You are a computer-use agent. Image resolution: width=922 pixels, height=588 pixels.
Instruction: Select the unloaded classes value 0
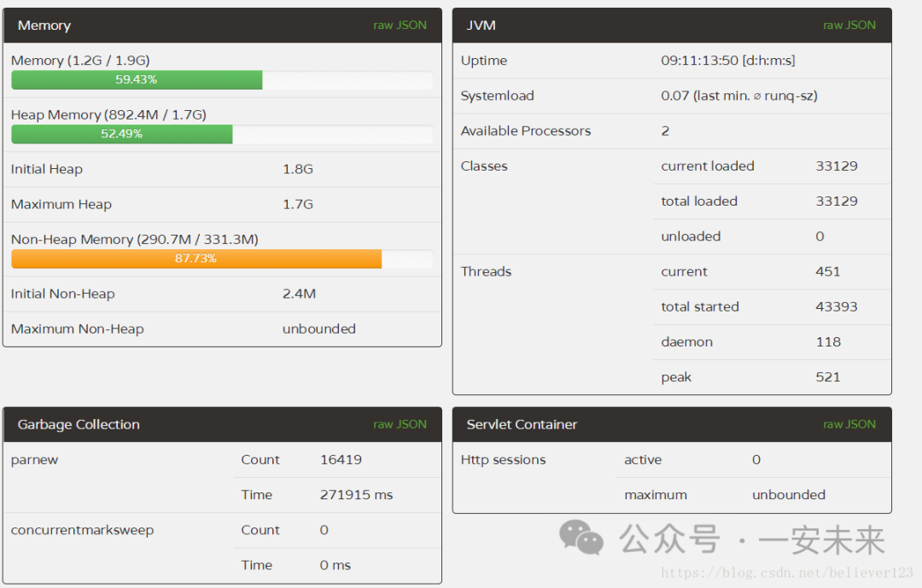tap(820, 236)
